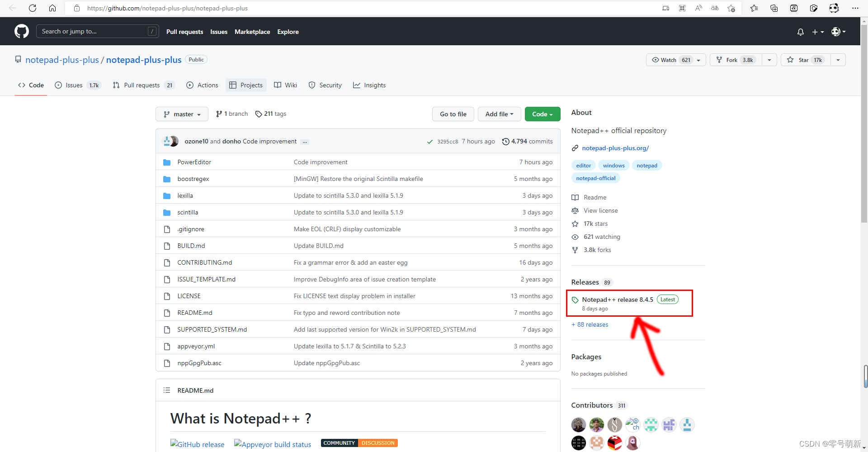
Task: Open the Projects tab
Action: 246,85
